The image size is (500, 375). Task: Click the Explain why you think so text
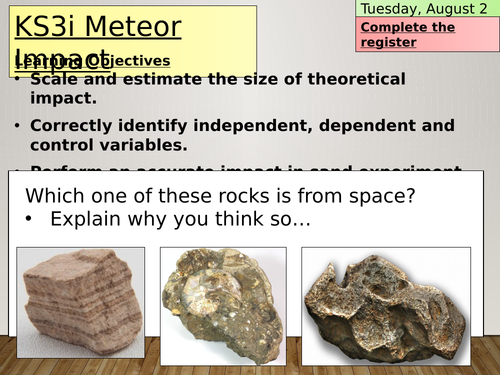point(180,219)
